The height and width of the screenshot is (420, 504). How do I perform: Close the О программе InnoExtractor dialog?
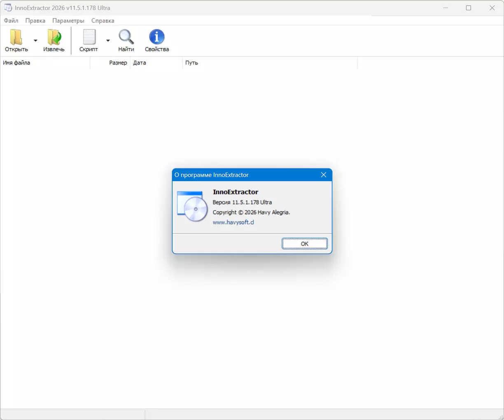(324, 175)
